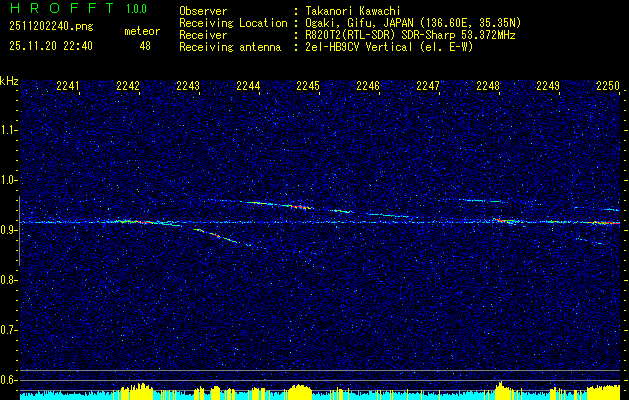Click the 1.1 frequency axis label
629x400 pixels.
tap(8, 130)
